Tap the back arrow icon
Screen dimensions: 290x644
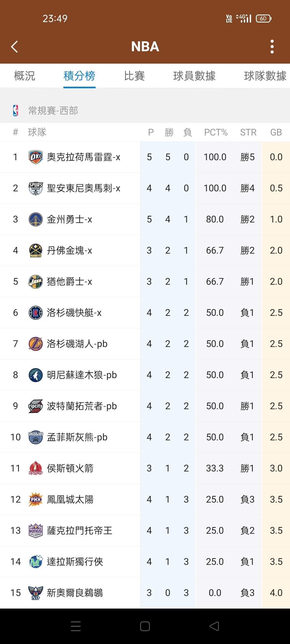[x=15, y=47]
